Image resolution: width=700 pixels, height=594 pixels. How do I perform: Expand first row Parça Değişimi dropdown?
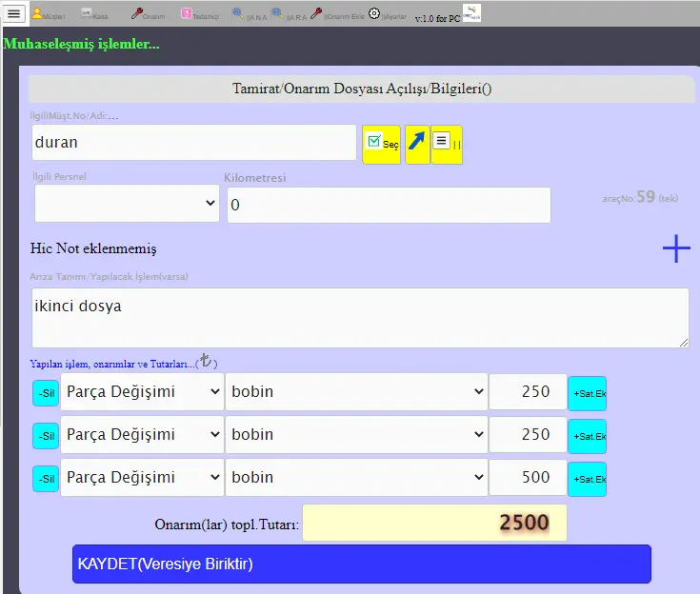[x=141, y=391]
